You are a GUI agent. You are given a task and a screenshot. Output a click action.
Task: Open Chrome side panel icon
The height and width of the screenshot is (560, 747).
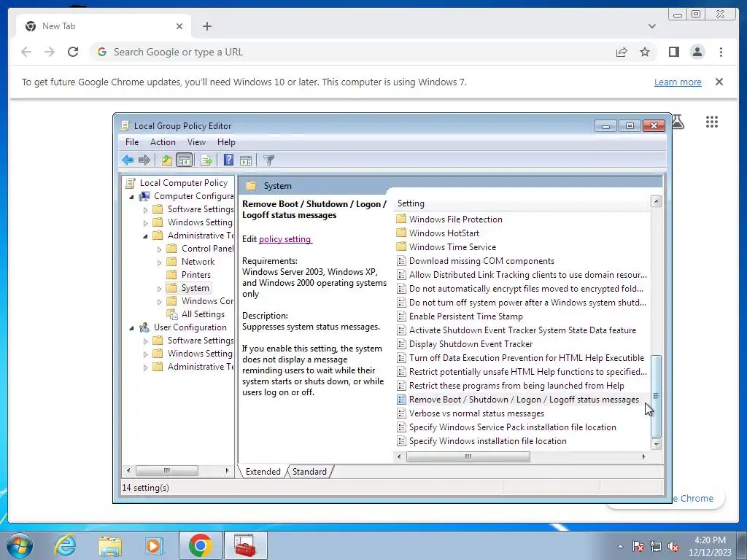[x=673, y=52]
